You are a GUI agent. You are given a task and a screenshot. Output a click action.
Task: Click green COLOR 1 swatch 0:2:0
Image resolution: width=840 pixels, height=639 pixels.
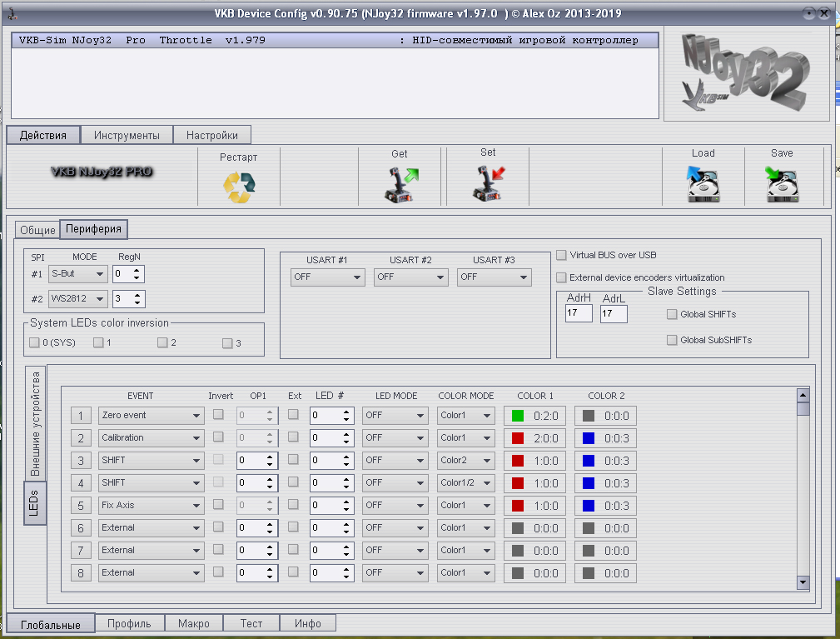[x=518, y=416]
